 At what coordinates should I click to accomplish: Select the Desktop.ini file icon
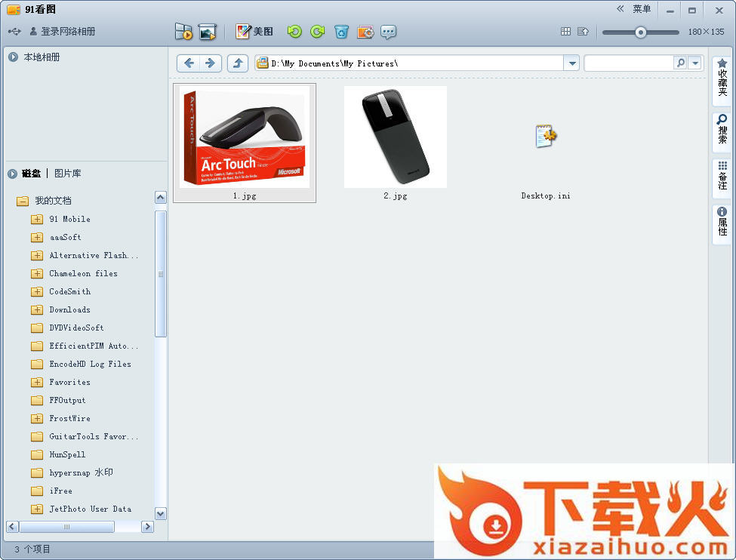[x=546, y=136]
